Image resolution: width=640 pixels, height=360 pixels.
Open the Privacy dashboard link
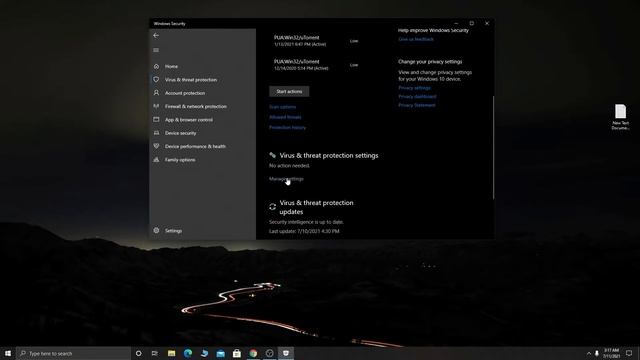pos(417,96)
